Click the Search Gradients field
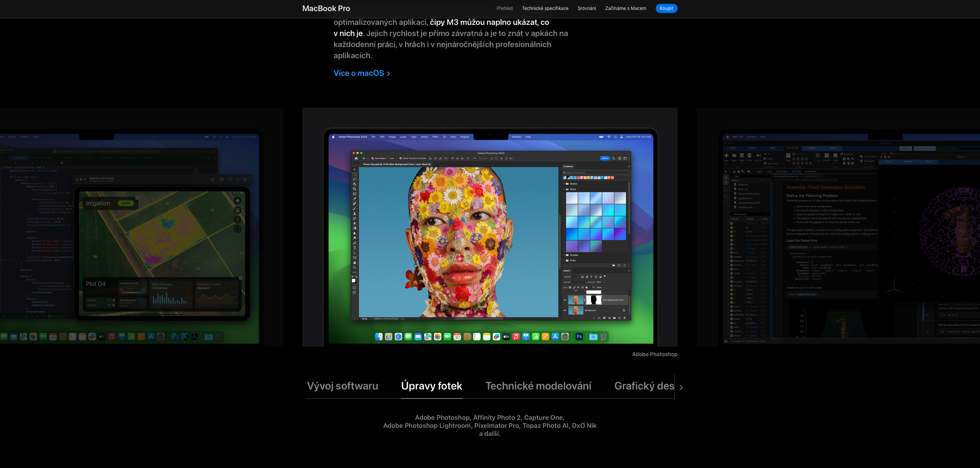 595,173
